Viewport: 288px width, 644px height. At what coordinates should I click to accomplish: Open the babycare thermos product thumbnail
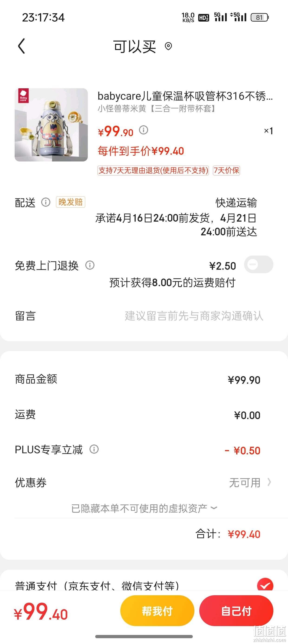tap(51, 125)
